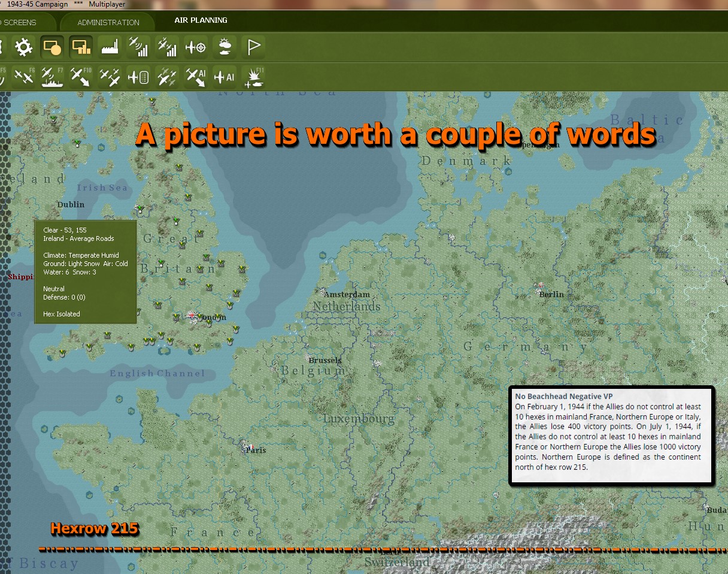Click the plane with signal bars icon
Viewport: 728px width, 574px height.
click(x=138, y=47)
